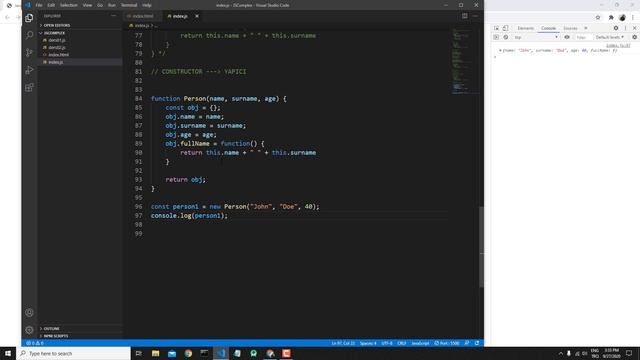Show the console sidebar icon
This screenshot has height=360, width=640.
[x=496, y=37]
